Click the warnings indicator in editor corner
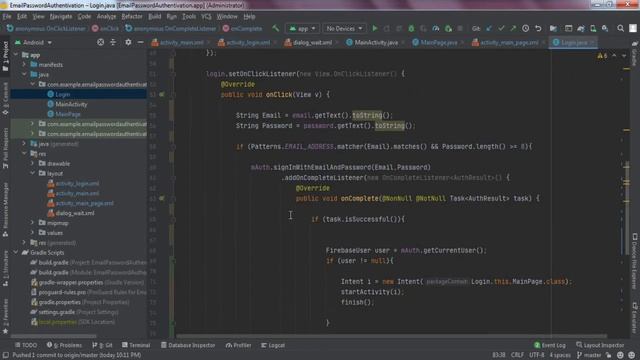 pyautogui.click(x=602, y=56)
